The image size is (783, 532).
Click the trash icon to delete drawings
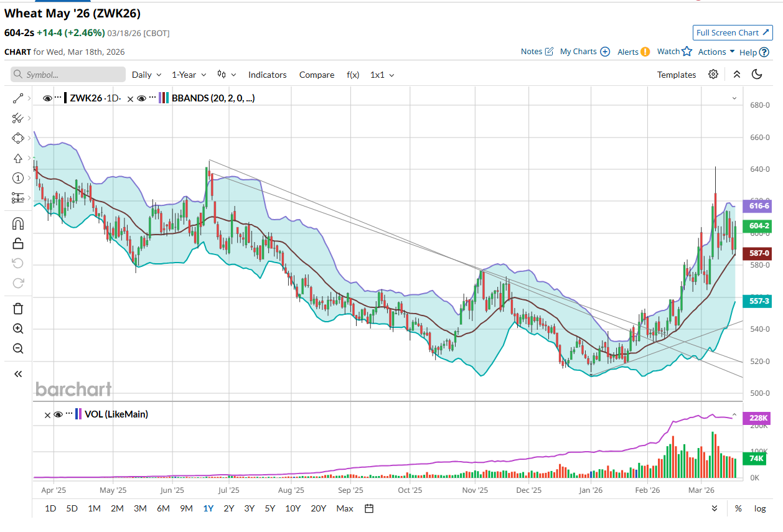point(17,309)
